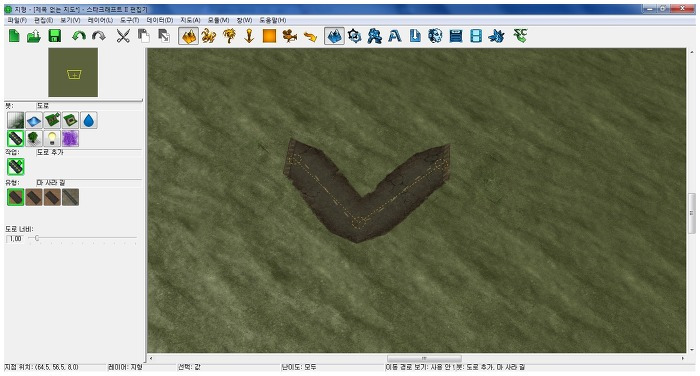700x376 pixels.
Task: Click the Paste icon in toolbar
Action: [164, 36]
